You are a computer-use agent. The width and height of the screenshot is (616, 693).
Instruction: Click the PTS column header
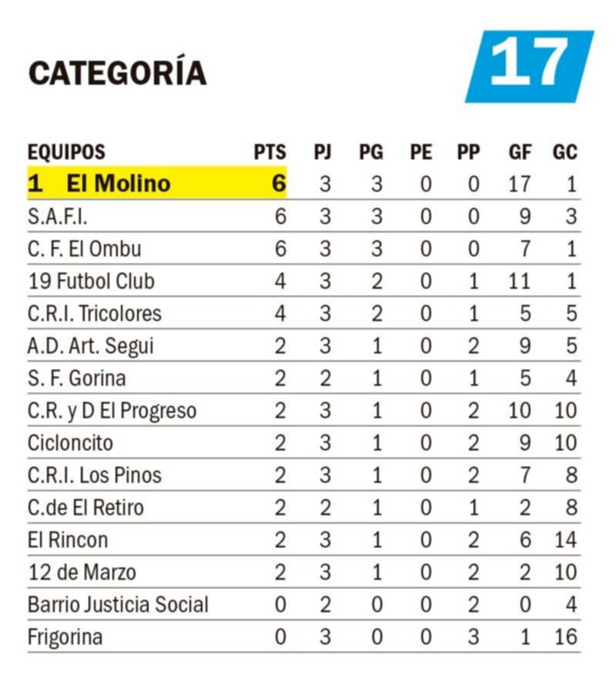click(269, 152)
